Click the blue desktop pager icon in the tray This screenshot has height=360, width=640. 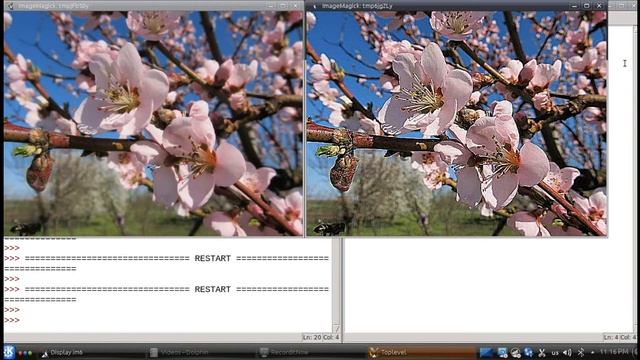486,352
